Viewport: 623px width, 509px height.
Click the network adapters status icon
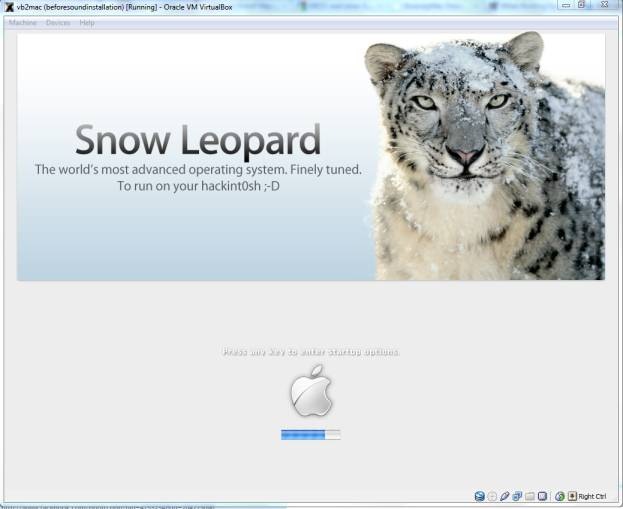click(x=517, y=496)
